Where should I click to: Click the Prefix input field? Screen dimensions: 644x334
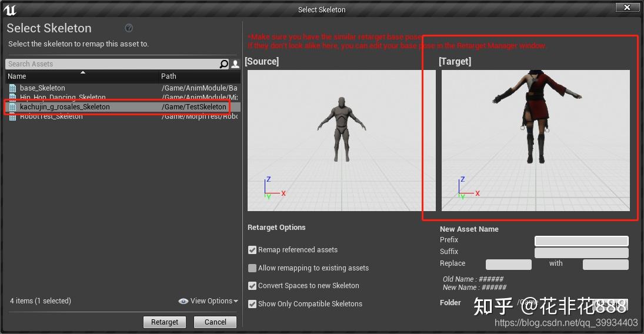pyautogui.click(x=581, y=241)
